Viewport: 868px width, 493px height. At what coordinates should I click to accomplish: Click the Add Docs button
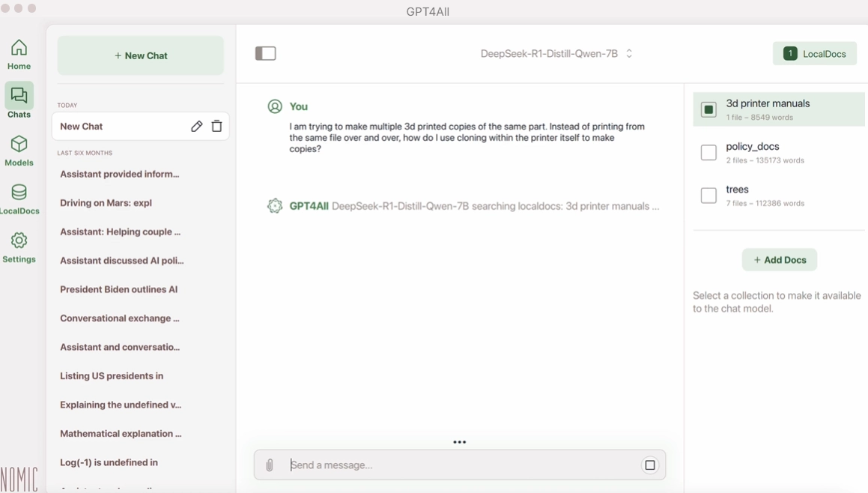pyautogui.click(x=780, y=260)
